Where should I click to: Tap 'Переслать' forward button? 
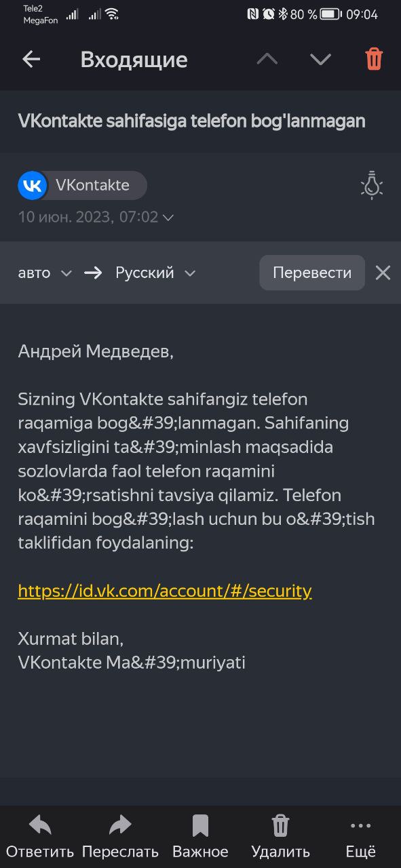(x=120, y=837)
